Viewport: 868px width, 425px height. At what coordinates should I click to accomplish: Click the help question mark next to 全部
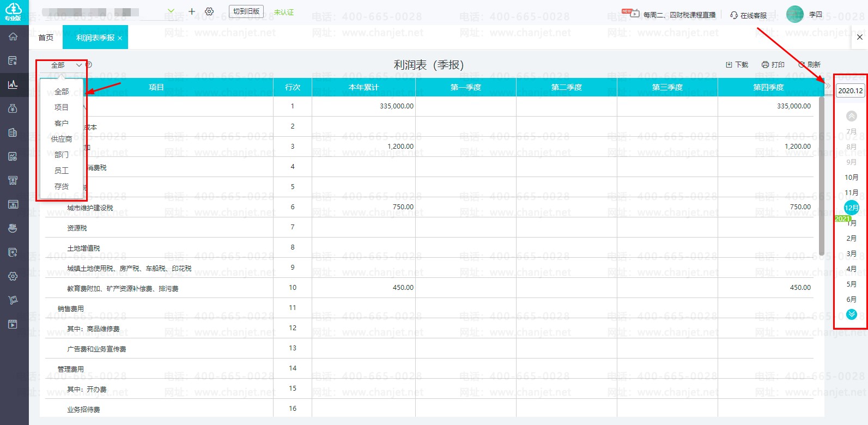89,65
